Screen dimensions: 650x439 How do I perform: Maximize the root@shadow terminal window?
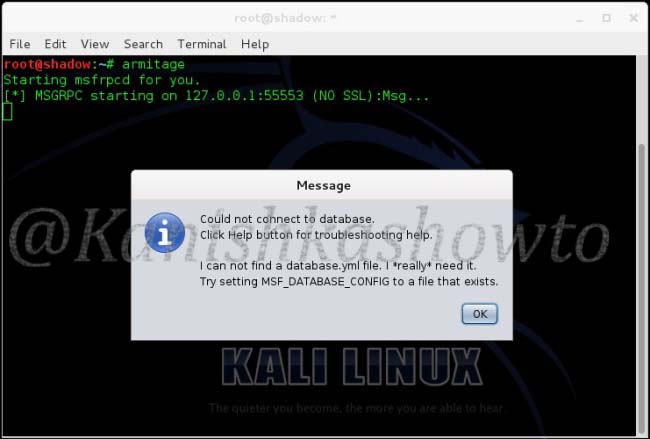point(606,18)
